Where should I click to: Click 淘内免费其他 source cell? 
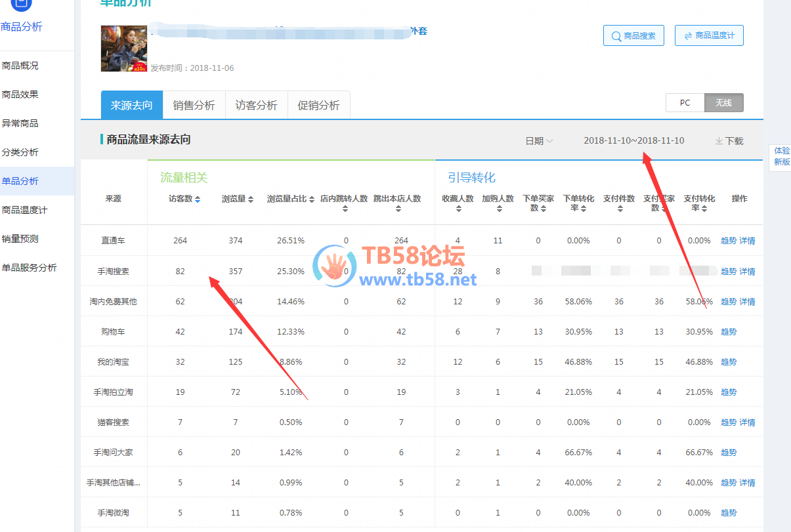(114, 302)
